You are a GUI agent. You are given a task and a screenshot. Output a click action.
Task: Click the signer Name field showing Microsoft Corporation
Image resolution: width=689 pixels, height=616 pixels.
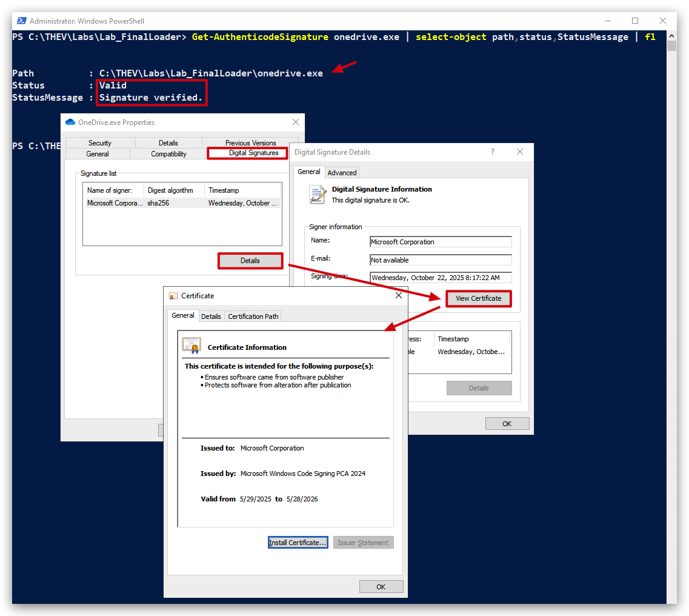(x=441, y=242)
